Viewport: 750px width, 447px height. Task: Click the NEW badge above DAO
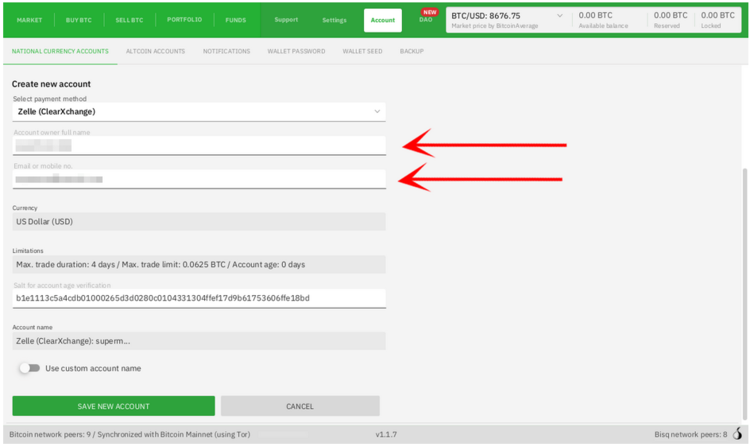coord(429,12)
